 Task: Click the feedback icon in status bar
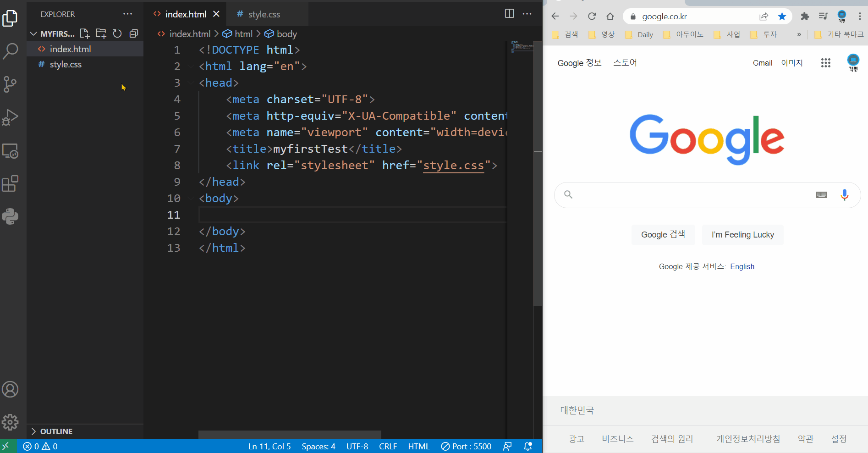(x=507, y=446)
